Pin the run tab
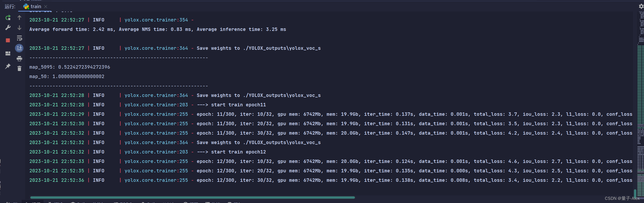 click(8, 66)
